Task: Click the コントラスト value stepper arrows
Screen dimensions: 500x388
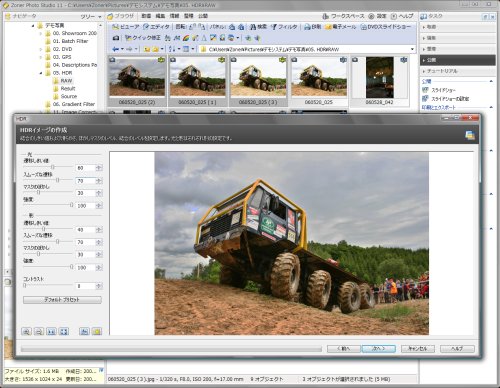Action: coord(99,286)
